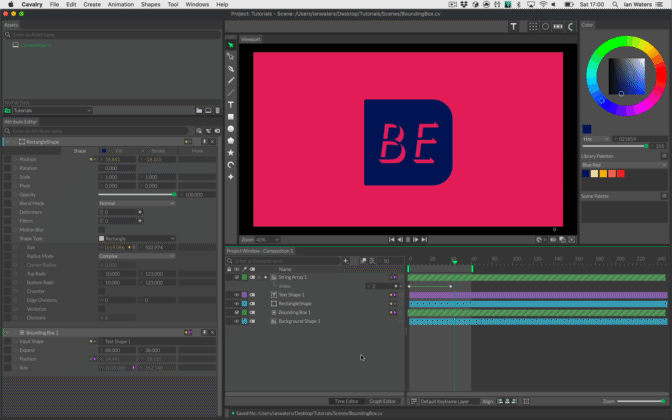Toggle visibility of Background Shape 1 layer
This screenshot has width=672, height=420.
[237, 321]
